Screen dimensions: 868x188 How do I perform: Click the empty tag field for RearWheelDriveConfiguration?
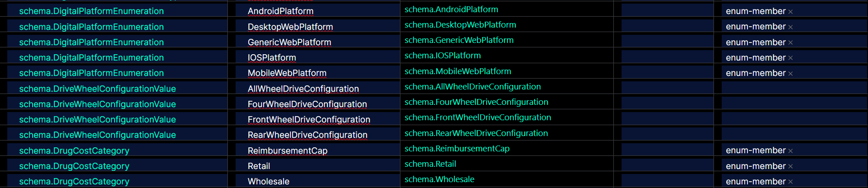794,135
